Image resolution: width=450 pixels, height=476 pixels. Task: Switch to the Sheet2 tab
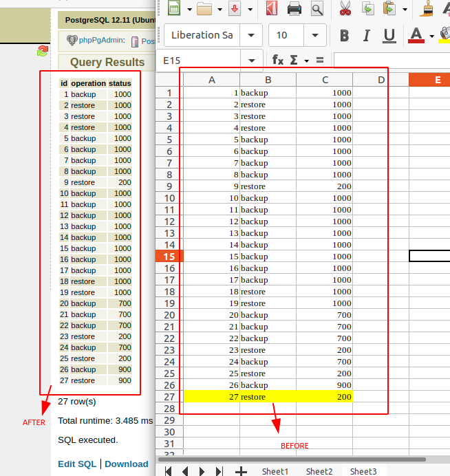(319, 471)
